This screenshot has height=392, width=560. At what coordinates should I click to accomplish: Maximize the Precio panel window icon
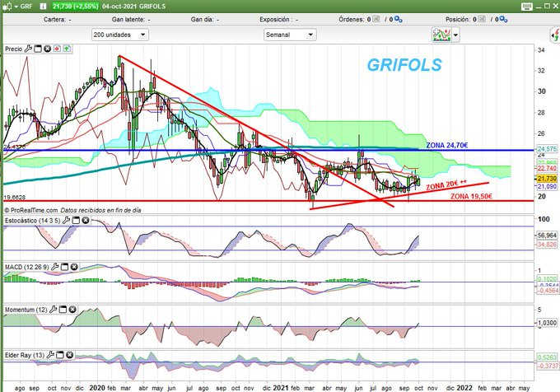point(38,49)
